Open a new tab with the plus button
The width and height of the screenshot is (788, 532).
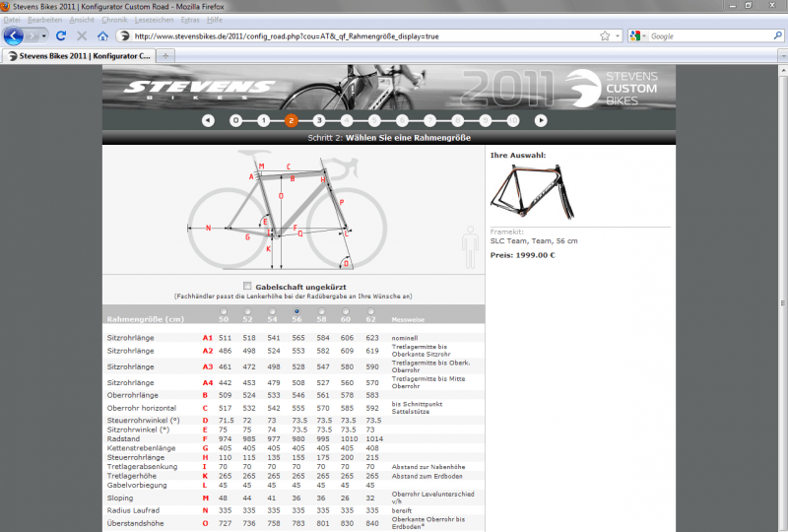pyautogui.click(x=165, y=56)
